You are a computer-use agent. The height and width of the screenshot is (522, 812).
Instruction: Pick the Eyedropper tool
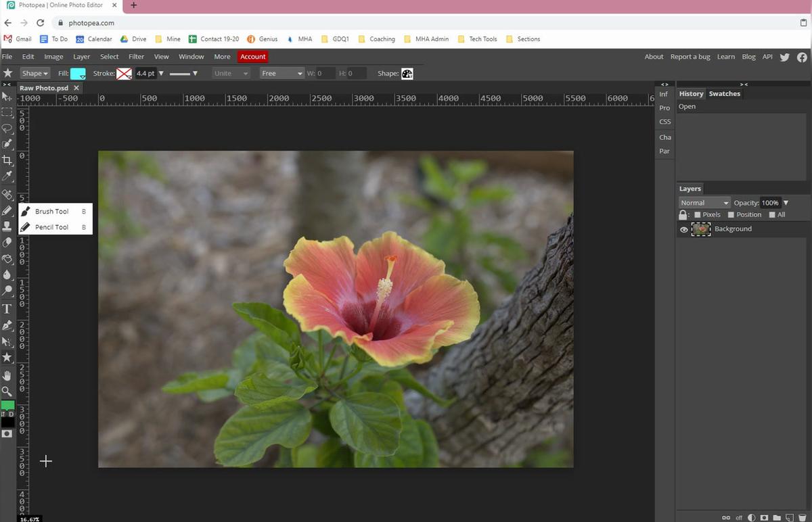(x=7, y=176)
